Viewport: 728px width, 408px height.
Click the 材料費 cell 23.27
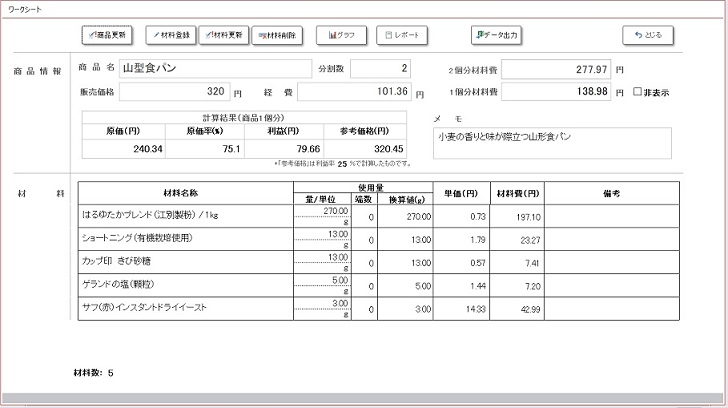[x=517, y=240]
